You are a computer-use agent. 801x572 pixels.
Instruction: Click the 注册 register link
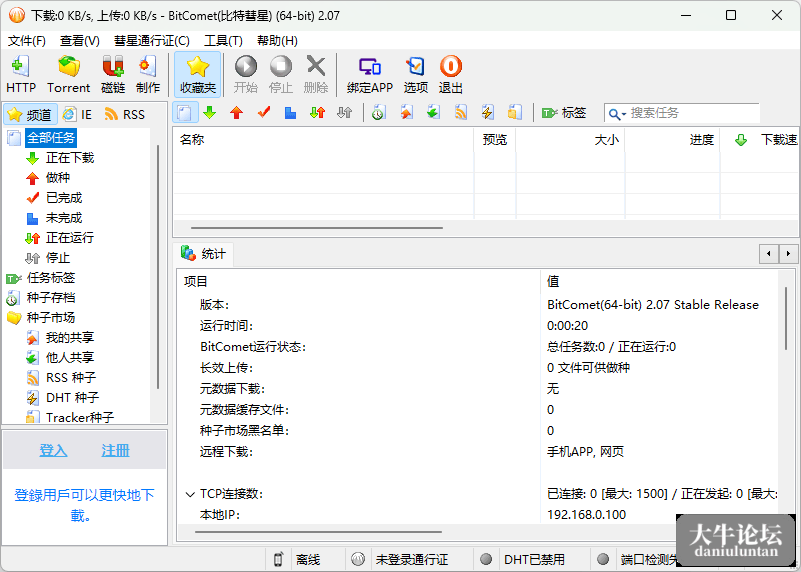pos(115,450)
